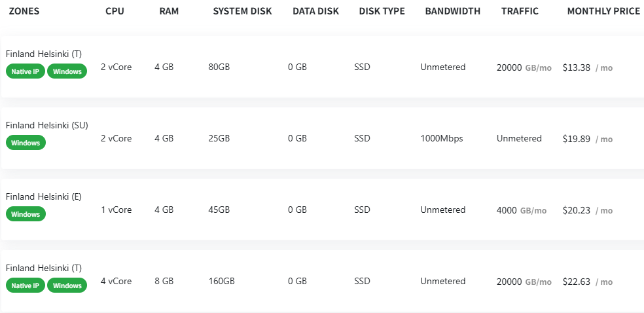Click the DISK TYPE column header
This screenshot has width=644, height=313.
click(x=382, y=11)
